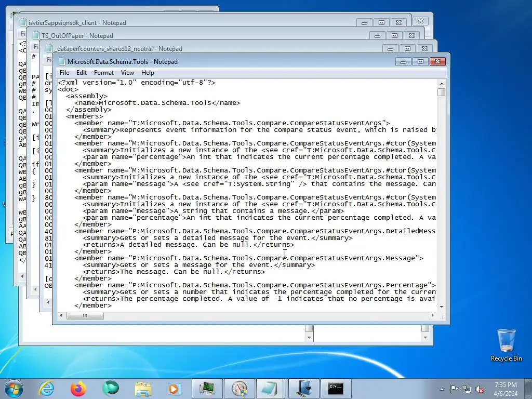Viewport: 532px width, 399px height.
Task: Close the Microsoft.Data.Schema.Tools Notepad window
Action: click(x=437, y=61)
